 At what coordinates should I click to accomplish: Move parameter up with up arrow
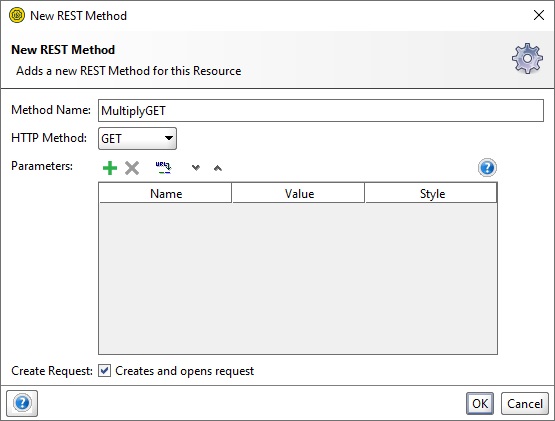218,168
